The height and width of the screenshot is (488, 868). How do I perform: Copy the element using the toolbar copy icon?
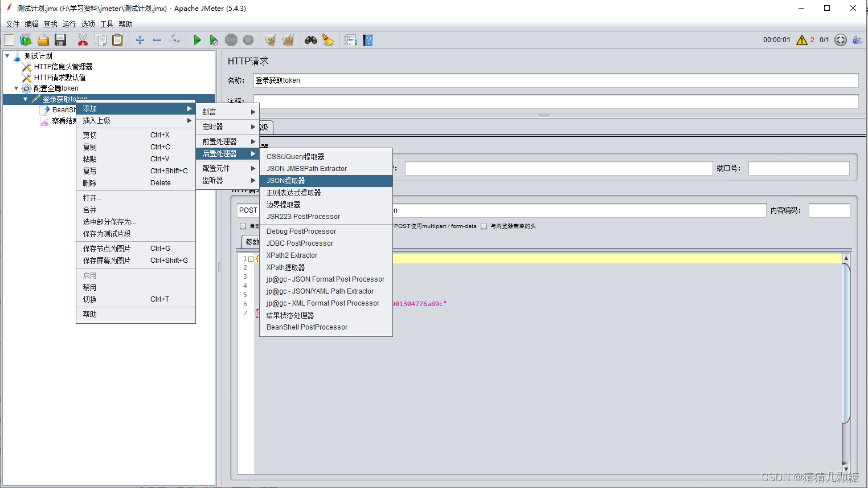[x=100, y=40]
